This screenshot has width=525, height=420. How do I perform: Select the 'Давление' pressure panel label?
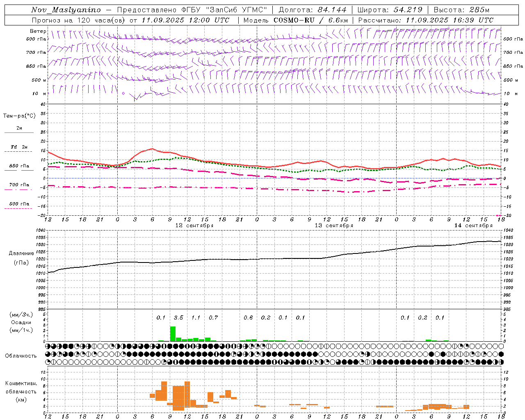pyautogui.click(x=21, y=253)
